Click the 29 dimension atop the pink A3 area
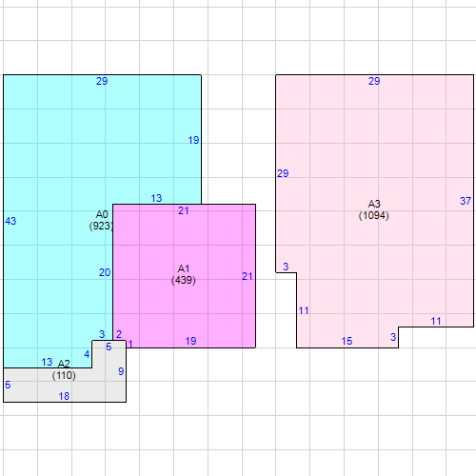476x476 pixels. coord(374,81)
